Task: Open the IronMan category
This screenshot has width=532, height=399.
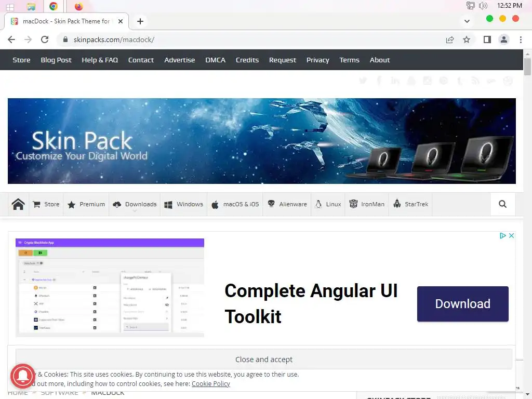Action: point(366,204)
